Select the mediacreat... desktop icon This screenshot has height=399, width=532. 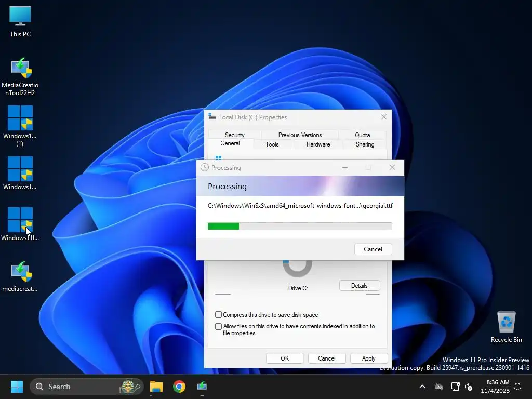coord(20,276)
